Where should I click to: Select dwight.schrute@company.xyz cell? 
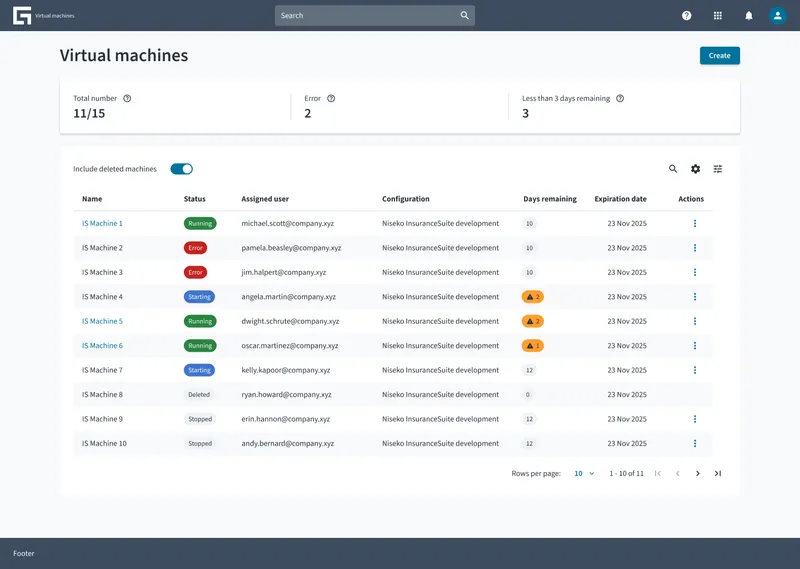[x=290, y=321]
